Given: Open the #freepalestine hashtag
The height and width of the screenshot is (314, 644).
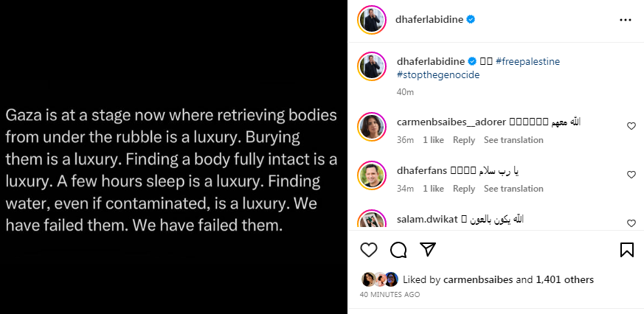Looking at the screenshot, I should point(528,62).
